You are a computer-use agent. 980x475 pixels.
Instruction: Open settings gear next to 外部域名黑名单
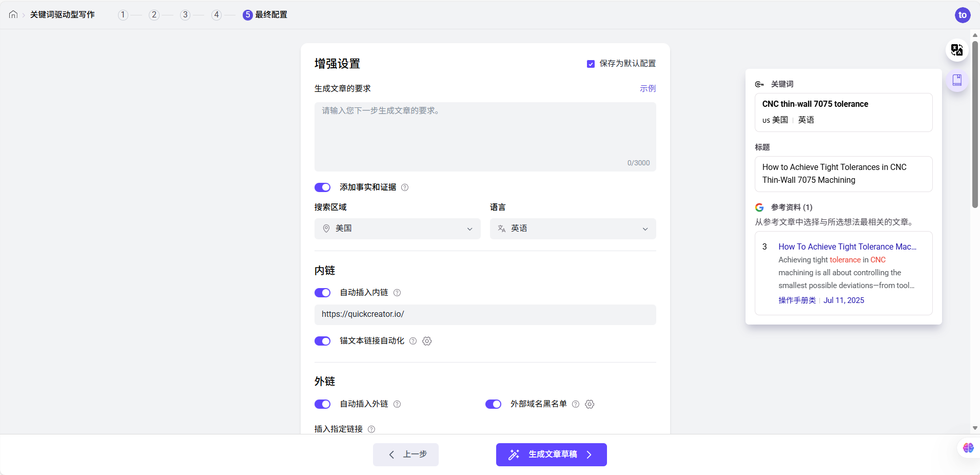tap(590, 404)
